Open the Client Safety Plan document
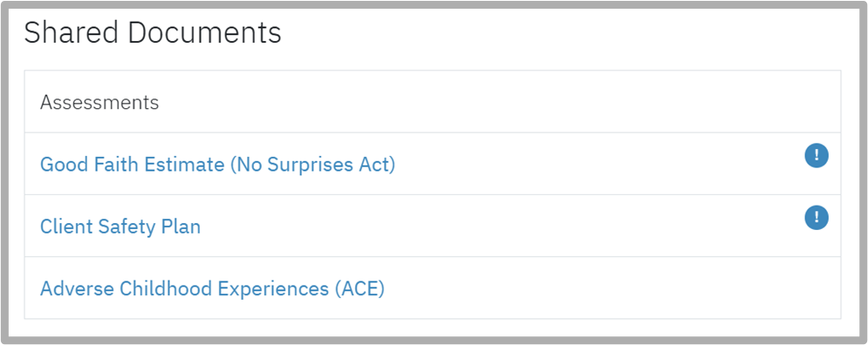This screenshot has width=868, height=345. [120, 227]
